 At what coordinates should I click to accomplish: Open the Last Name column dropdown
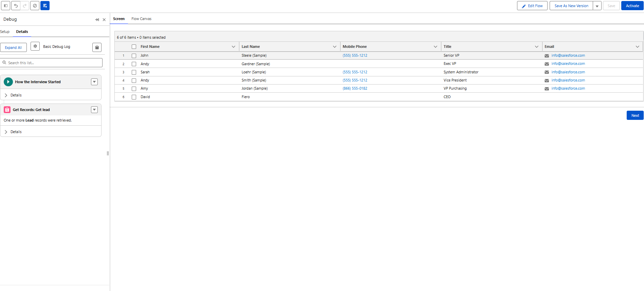(334, 47)
